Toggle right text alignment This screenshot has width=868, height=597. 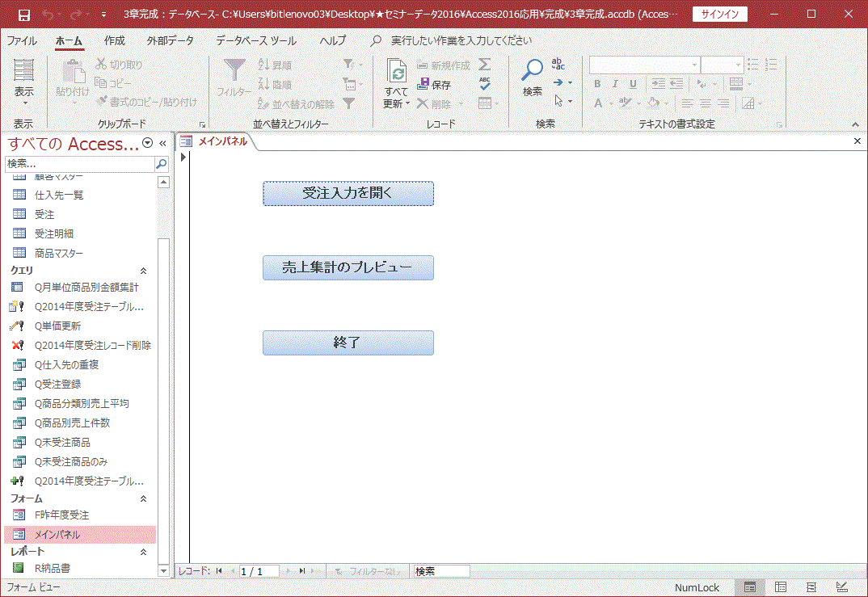tap(723, 103)
